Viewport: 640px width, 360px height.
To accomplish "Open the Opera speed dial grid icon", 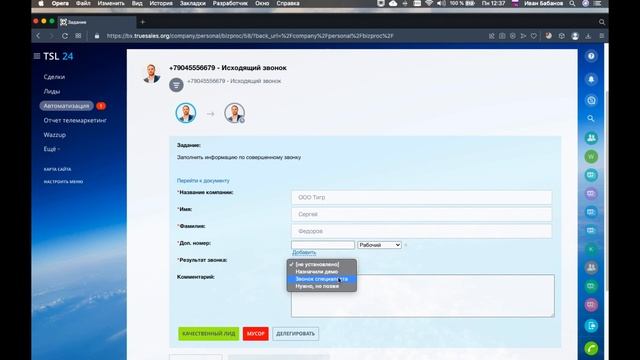I will [x=78, y=36].
